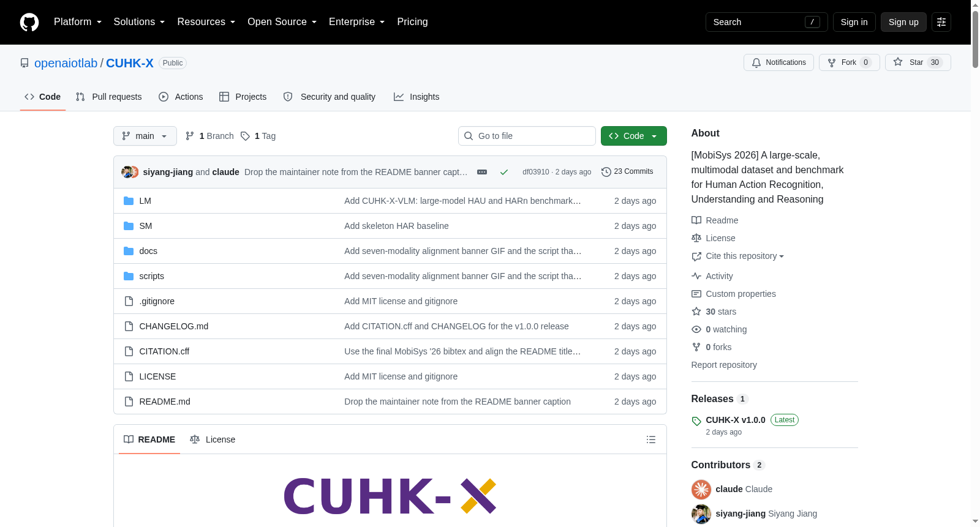Open the main branch selector dropdown
The image size is (980, 527).
pos(145,136)
